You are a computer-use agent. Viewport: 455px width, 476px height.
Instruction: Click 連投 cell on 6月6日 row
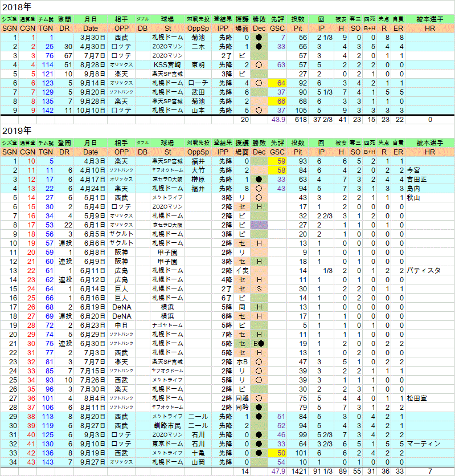click(64, 243)
